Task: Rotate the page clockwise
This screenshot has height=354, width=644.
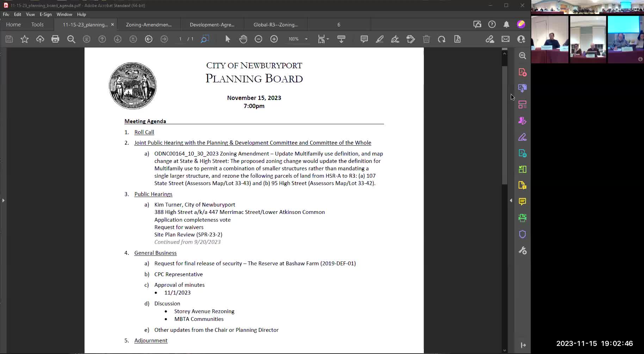Action: (442, 39)
